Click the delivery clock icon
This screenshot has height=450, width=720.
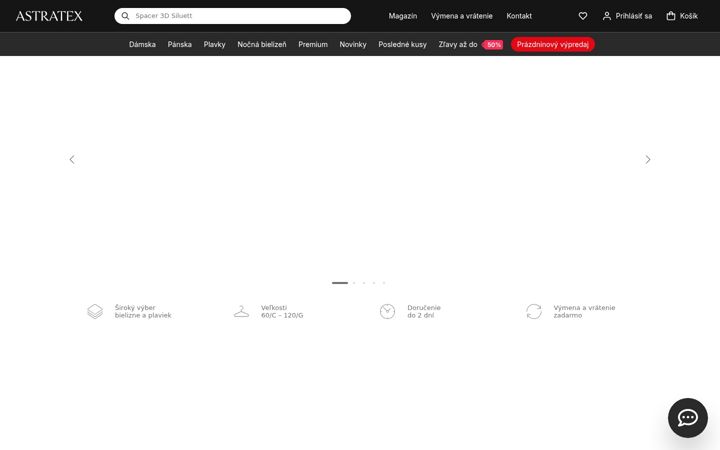pyautogui.click(x=388, y=311)
